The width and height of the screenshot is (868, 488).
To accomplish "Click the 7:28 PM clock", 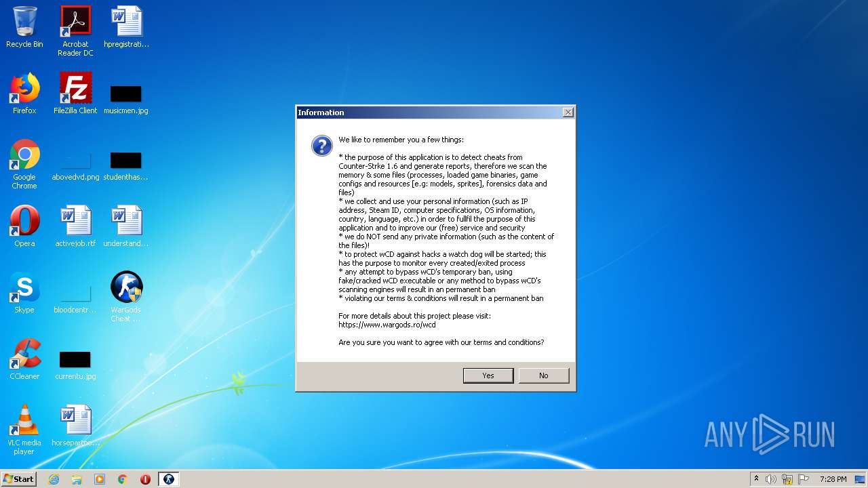I will (833, 479).
